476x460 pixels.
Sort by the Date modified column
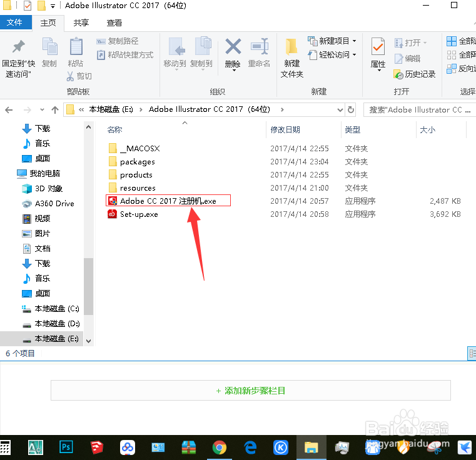285,130
